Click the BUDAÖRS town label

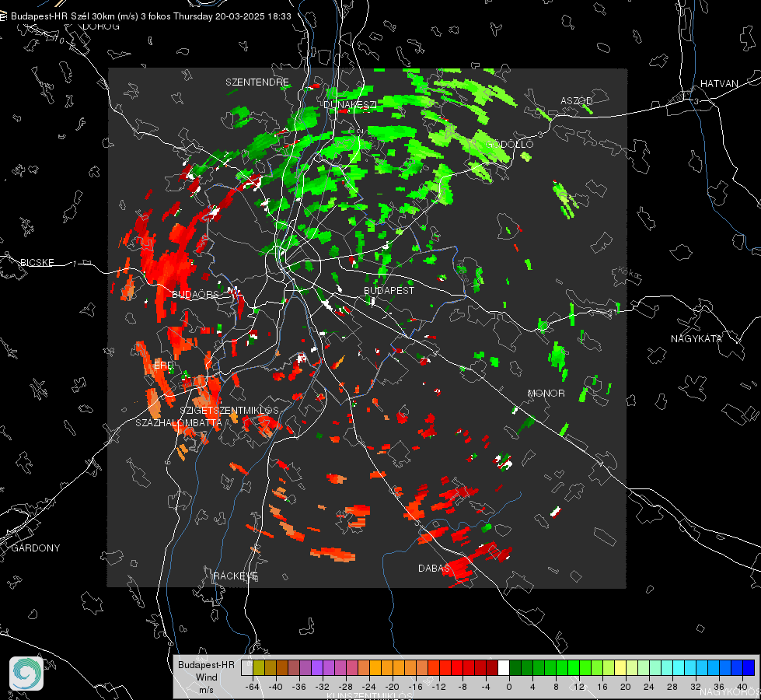(195, 294)
